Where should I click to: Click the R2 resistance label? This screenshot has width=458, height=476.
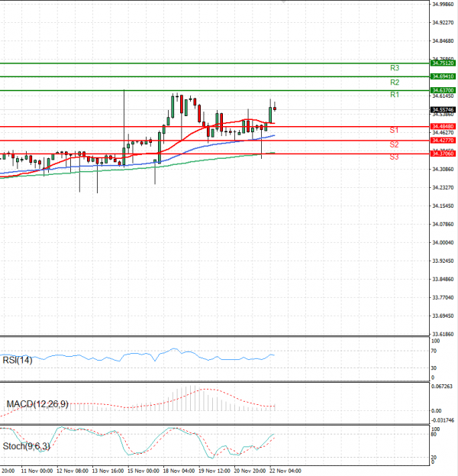[x=395, y=83]
